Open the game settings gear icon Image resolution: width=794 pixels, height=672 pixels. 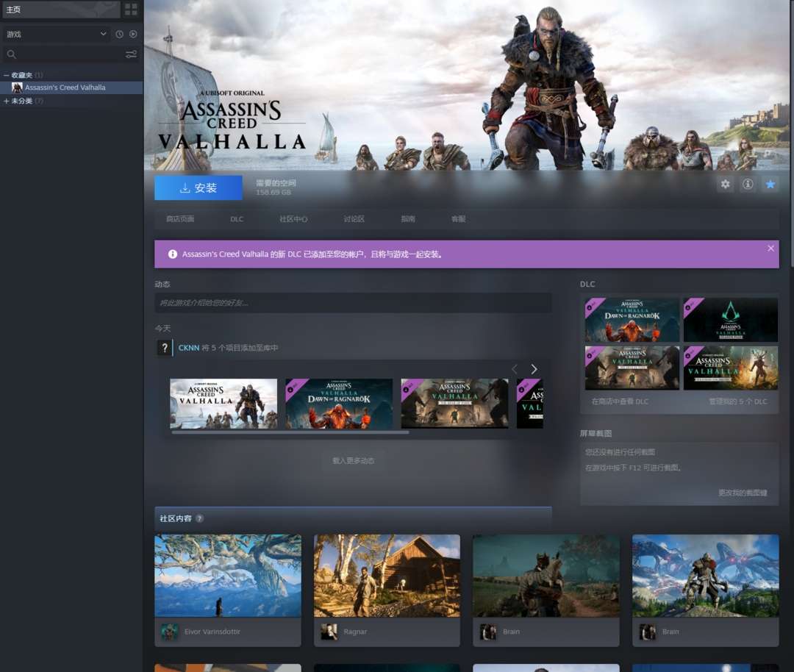[725, 185]
